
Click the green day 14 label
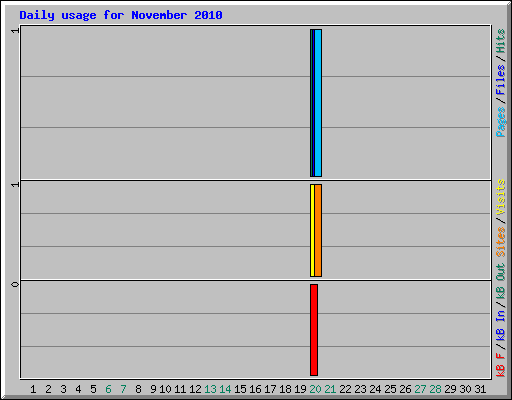click(225, 389)
